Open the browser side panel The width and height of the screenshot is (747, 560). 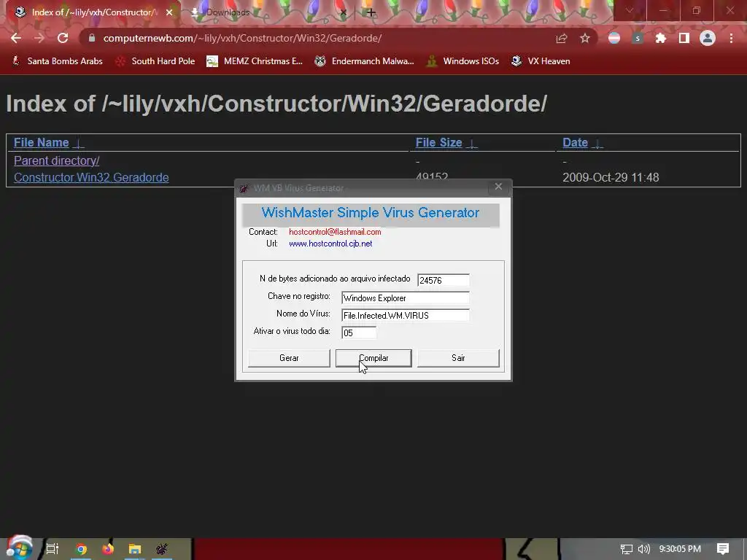(x=684, y=38)
